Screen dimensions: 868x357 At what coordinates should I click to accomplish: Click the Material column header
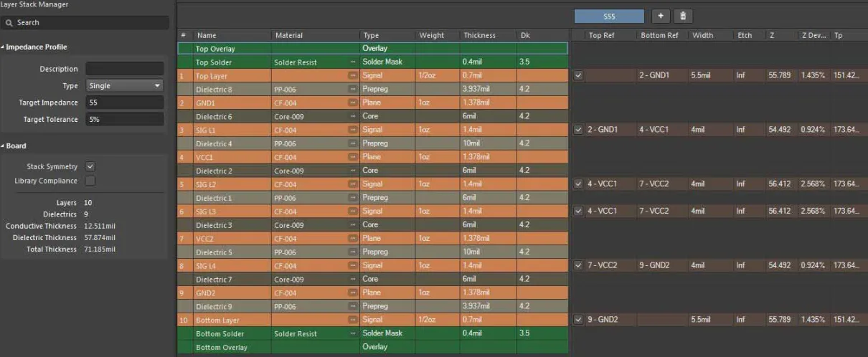[x=289, y=35]
